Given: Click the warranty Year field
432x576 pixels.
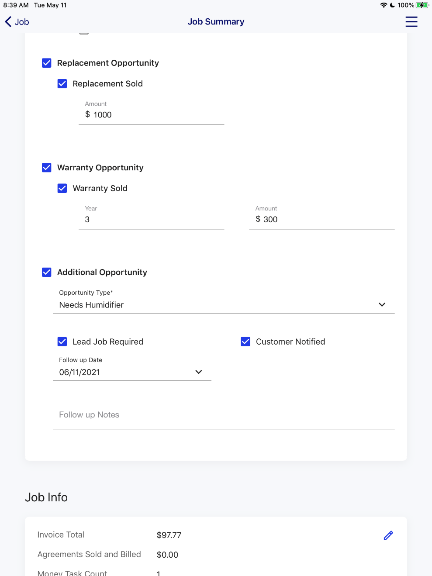Looking at the screenshot, I should click(151, 219).
